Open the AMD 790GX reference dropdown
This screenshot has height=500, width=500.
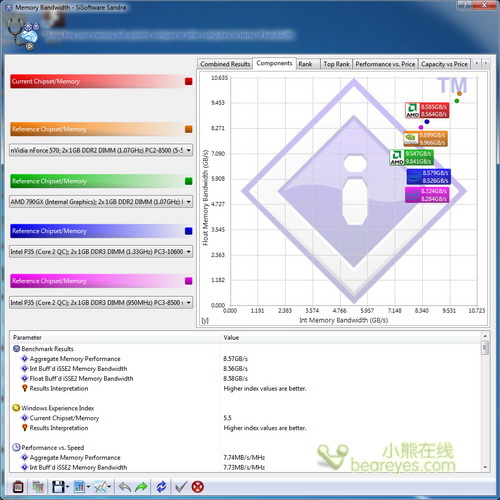(101, 202)
